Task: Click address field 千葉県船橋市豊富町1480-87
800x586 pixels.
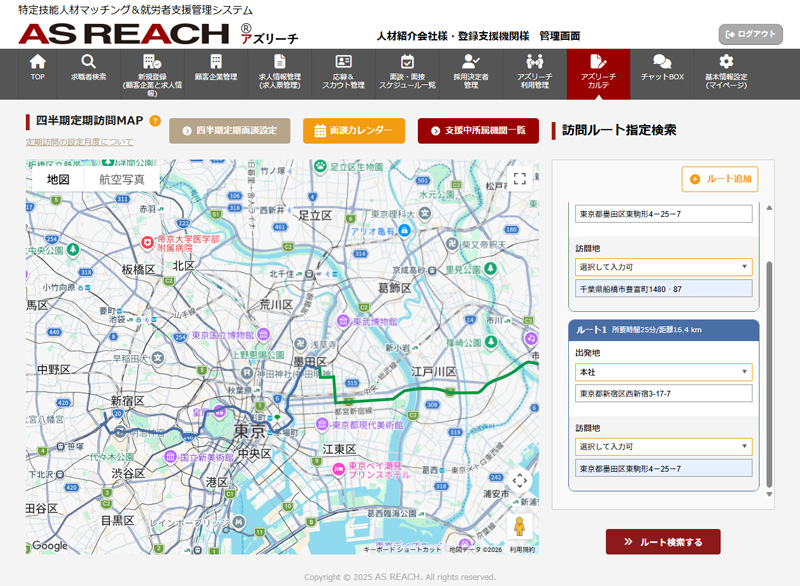Action: coord(664,289)
